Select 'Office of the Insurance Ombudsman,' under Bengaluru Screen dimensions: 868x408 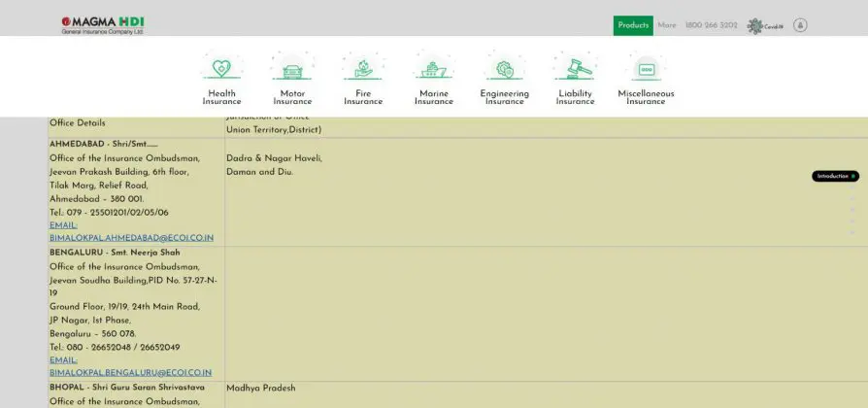pos(124,267)
